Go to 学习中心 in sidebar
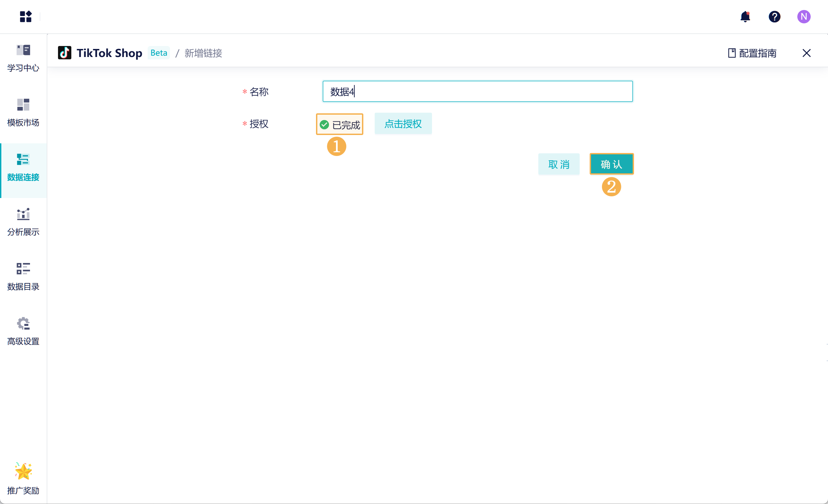Screen dimensions: 828x504 tap(23, 58)
